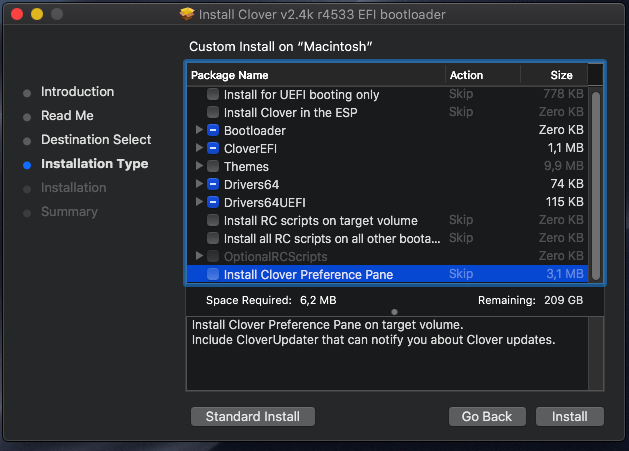Select the CloverEFI row label
This screenshot has width=629, height=451.
250,148
